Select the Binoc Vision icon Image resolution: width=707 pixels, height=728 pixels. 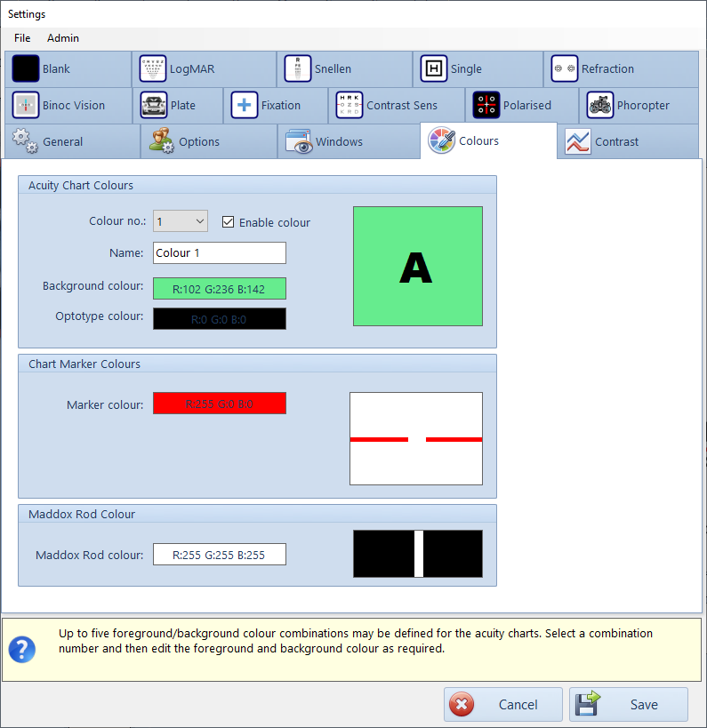(x=26, y=105)
